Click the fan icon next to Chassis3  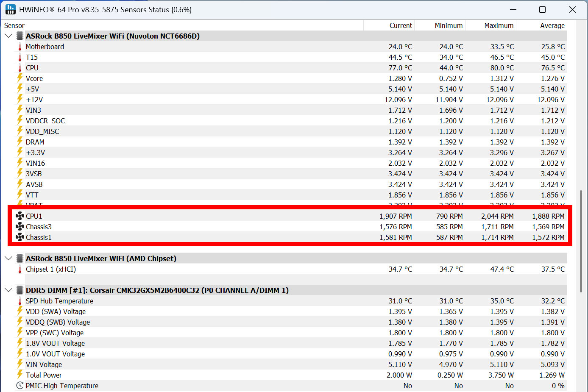(x=20, y=226)
